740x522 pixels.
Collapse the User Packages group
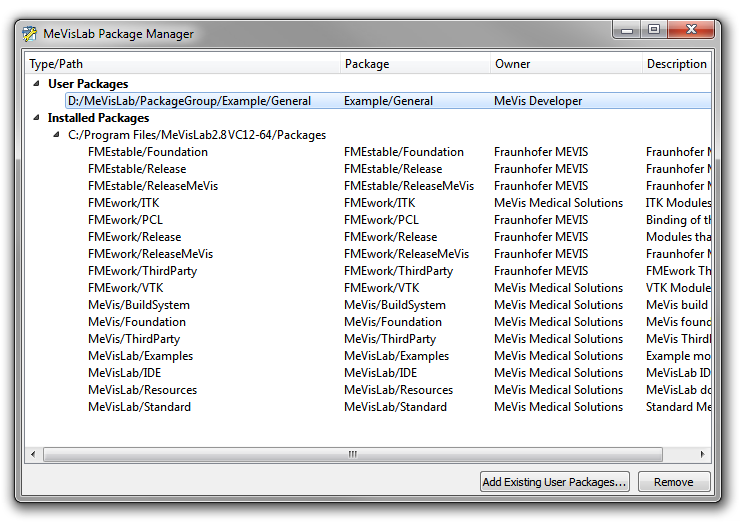pos(37,84)
